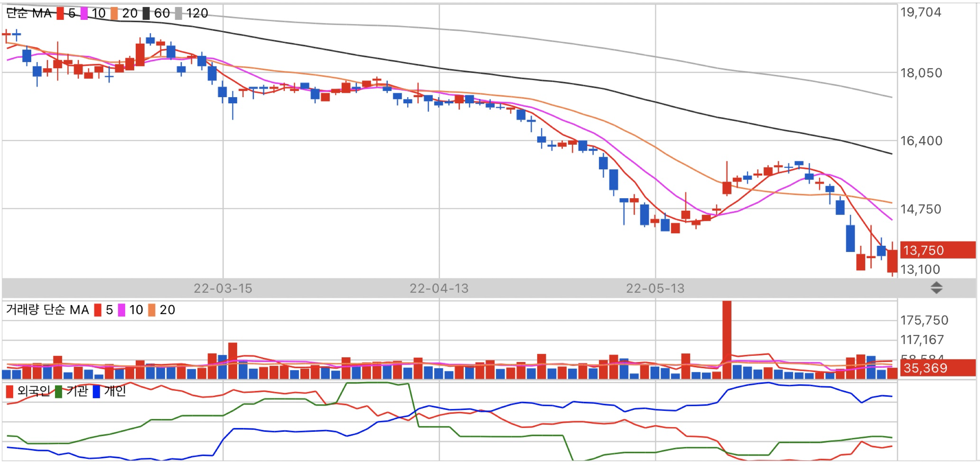Click the red 5 swatch in volume MA legend

pos(98,310)
